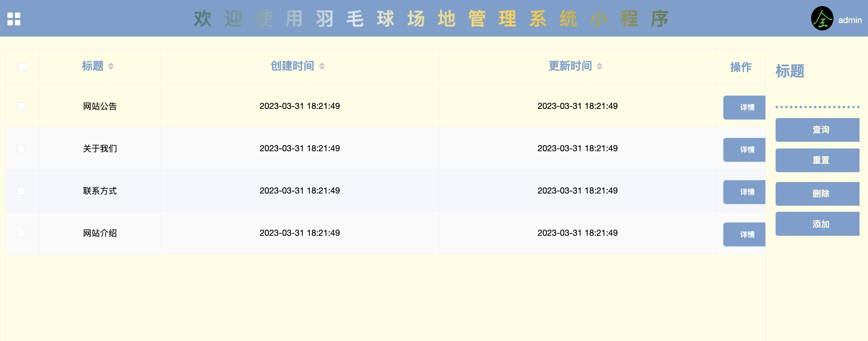Click 更新时间 value in 关于我们 row
The image size is (868, 341).
click(x=578, y=148)
